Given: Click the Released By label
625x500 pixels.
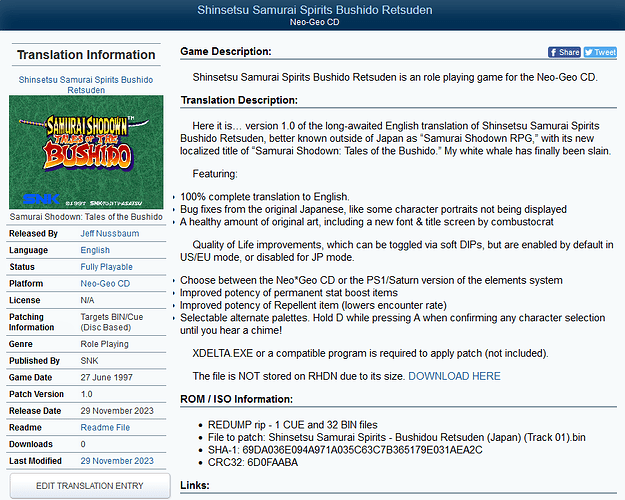Looking at the screenshot, I should [33, 233].
